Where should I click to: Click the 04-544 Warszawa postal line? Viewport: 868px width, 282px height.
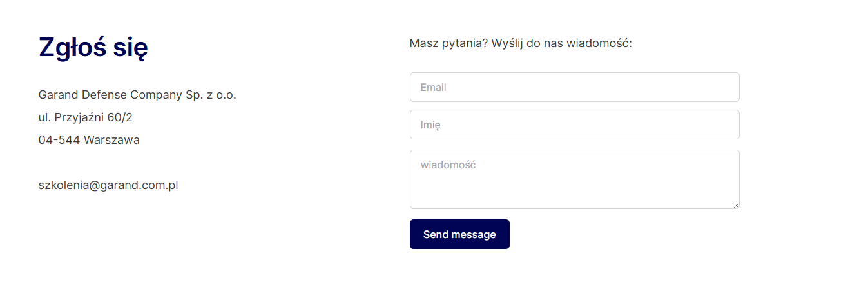(x=89, y=140)
